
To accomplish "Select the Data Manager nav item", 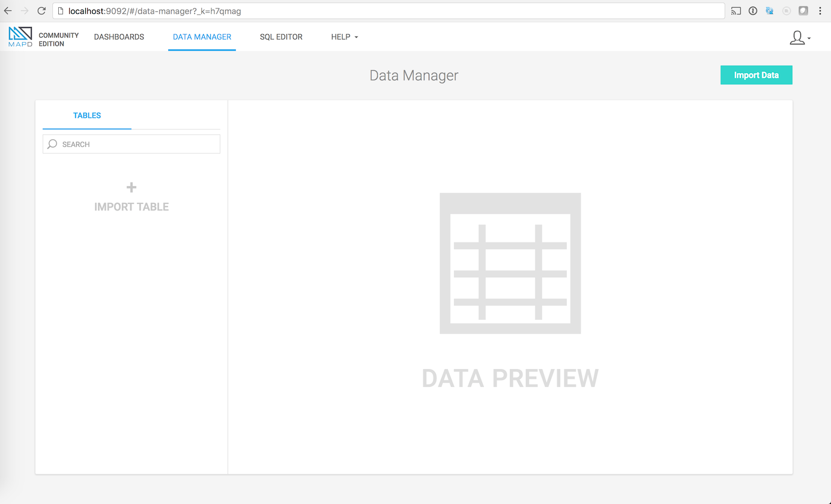I will 202,37.
